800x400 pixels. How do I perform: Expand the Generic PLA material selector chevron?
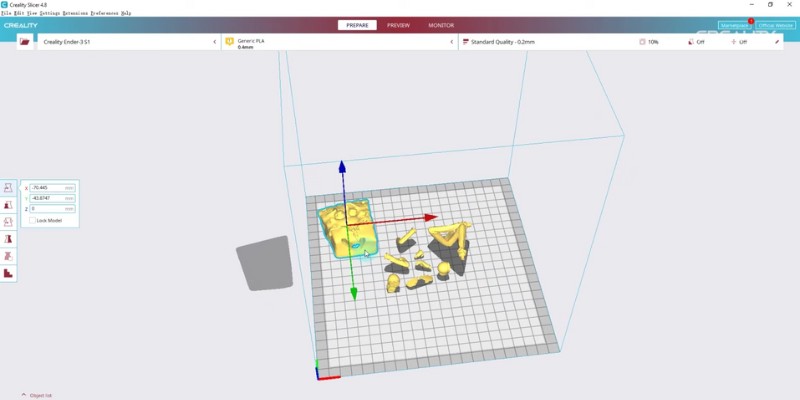click(x=452, y=42)
